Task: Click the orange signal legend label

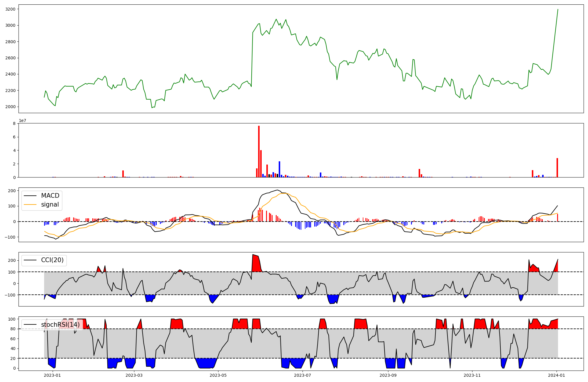Action: [x=50, y=205]
